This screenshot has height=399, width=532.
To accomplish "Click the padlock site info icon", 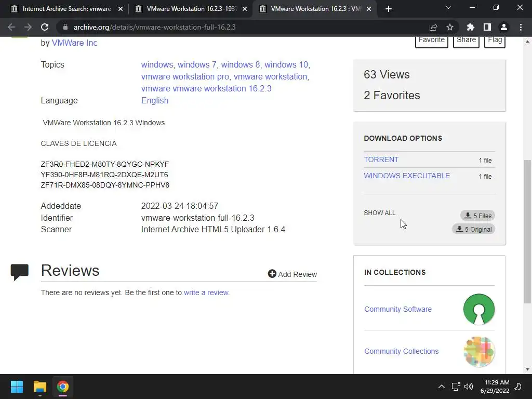I will pyautogui.click(x=65, y=27).
